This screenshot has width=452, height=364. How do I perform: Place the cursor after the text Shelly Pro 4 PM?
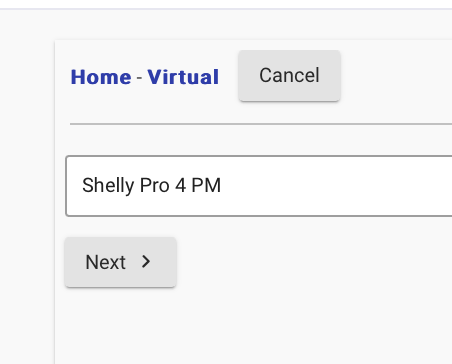223,185
